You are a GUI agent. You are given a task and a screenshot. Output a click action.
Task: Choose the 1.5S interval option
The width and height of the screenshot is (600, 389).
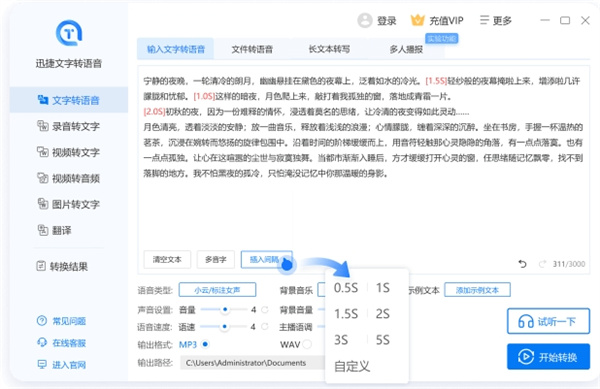(346, 314)
